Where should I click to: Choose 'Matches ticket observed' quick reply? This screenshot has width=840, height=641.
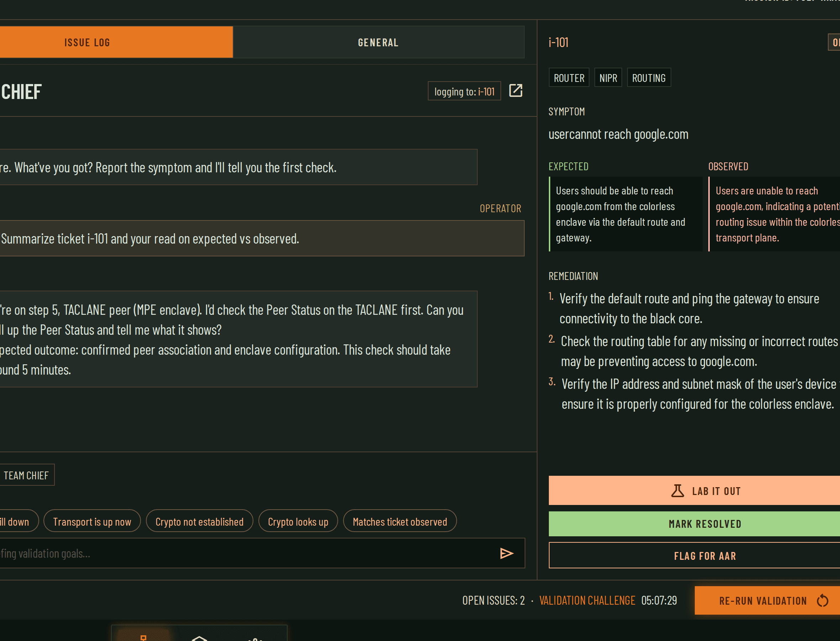(400, 521)
